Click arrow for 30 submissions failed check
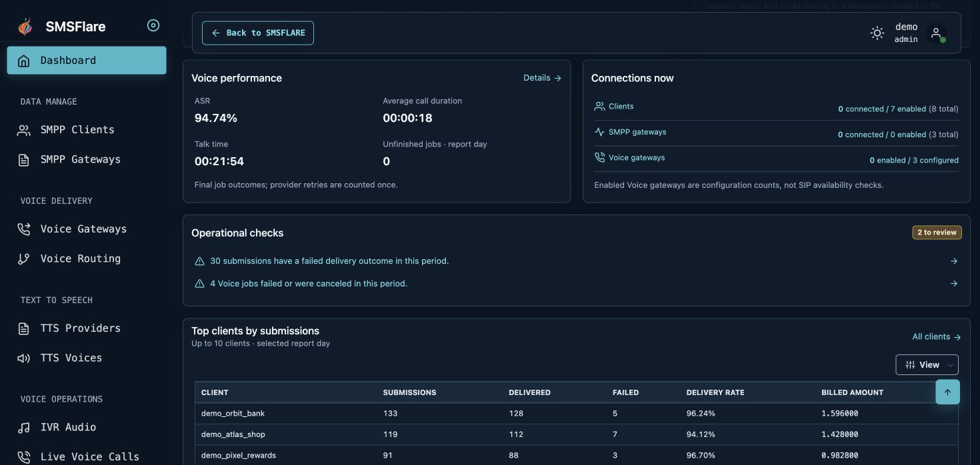980x465 pixels. click(954, 261)
